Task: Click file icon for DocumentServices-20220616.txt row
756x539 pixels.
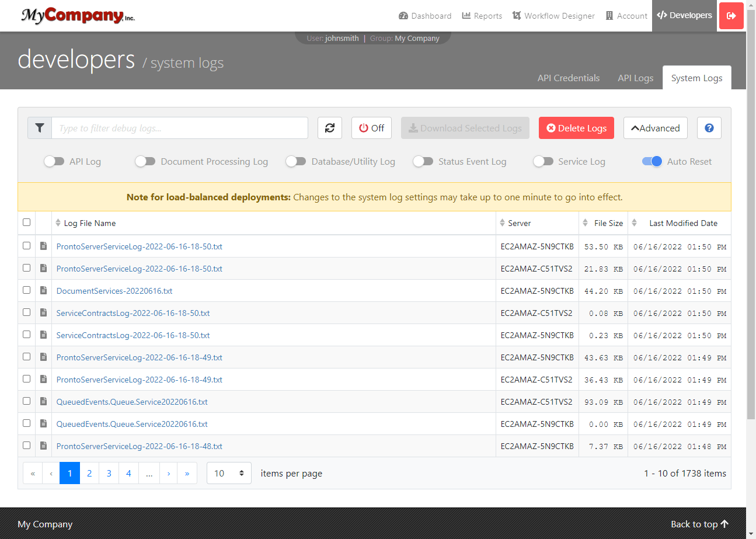Action: click(x=43, y=290)
